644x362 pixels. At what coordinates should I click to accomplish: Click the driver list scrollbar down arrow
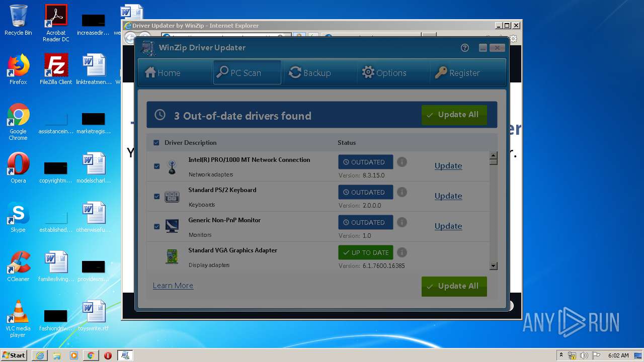click(494, 266)
